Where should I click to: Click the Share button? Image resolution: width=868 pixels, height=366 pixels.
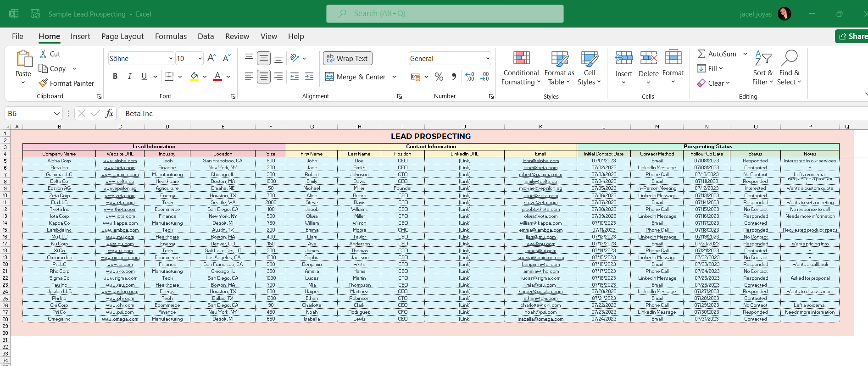(852, 36)
